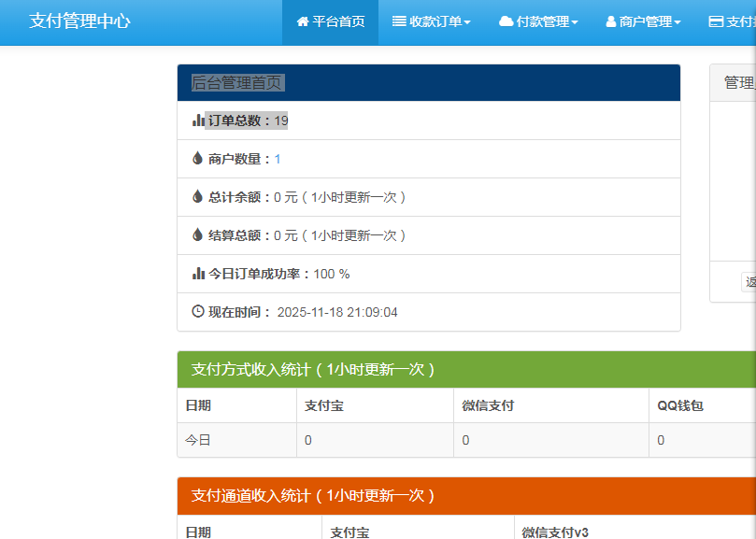Select the 平台首页 navigation item
The image size is (756, 539).
(x=329, y=21)
